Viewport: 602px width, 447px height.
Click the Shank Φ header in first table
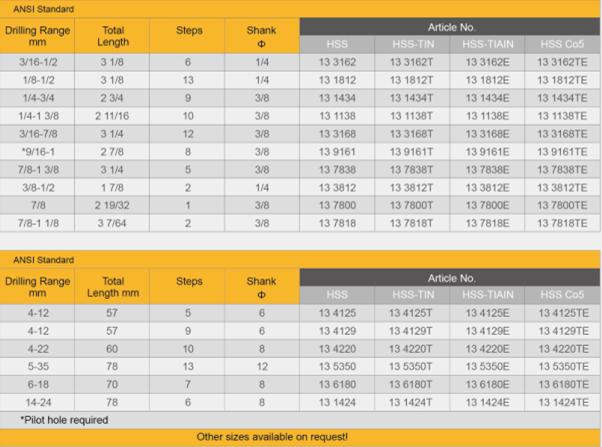click(x=261, y=37)
